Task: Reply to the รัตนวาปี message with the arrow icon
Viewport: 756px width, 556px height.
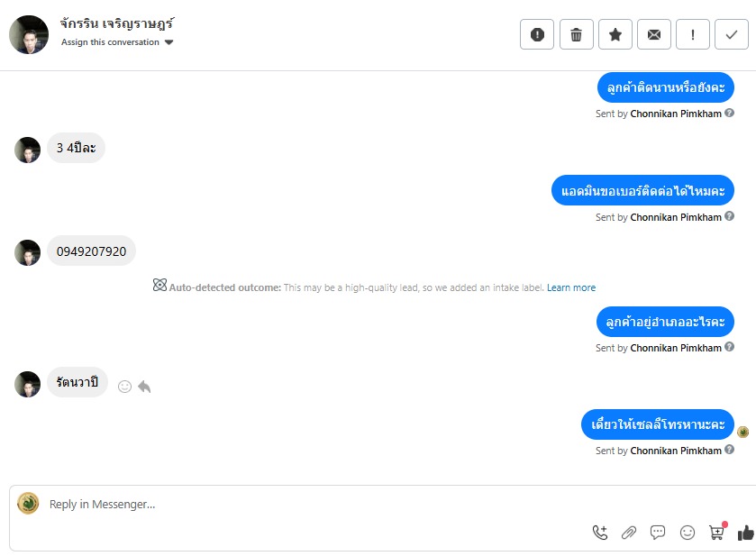Action: (x=144, y=387)
